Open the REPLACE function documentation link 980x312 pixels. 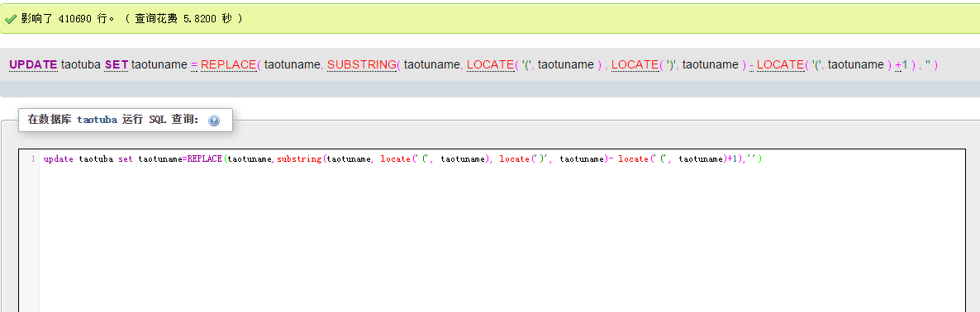[x=228, y=64]
